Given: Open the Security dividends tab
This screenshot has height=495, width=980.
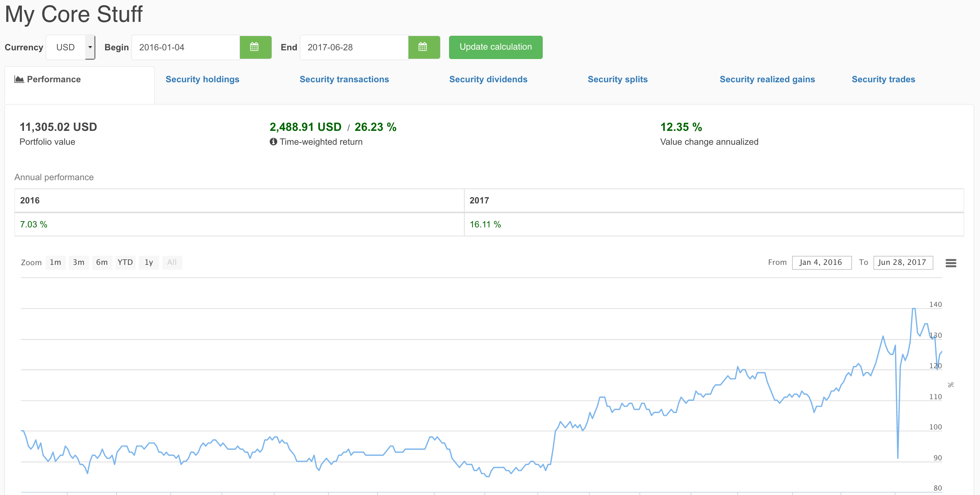Looking at the screenshot, I should point(488,79).
